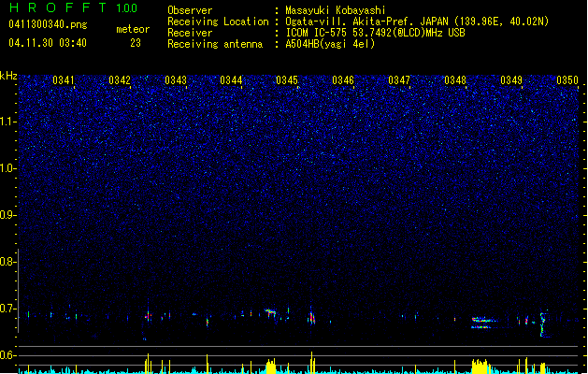Click the 0349 time marker
Viewport: 588px width, 374px height.
pyautogui.click(x=511, y=80)
